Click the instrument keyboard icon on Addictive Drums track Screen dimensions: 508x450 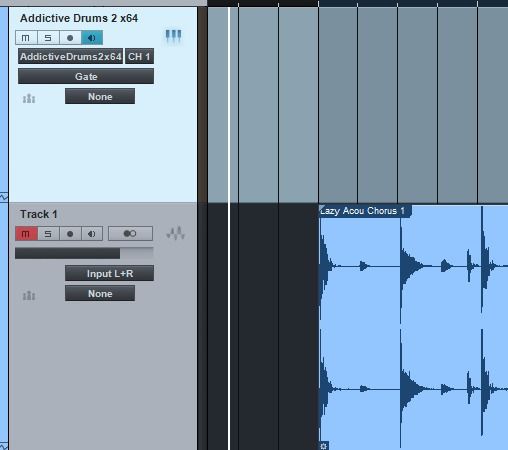(x=173, y=36)
